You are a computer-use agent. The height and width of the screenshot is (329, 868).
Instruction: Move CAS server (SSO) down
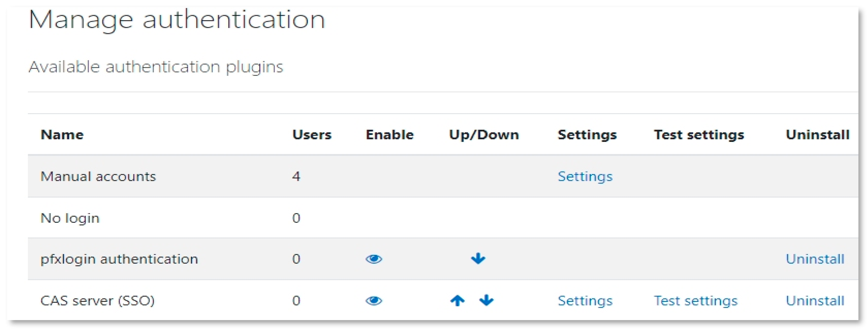point(486,300)
